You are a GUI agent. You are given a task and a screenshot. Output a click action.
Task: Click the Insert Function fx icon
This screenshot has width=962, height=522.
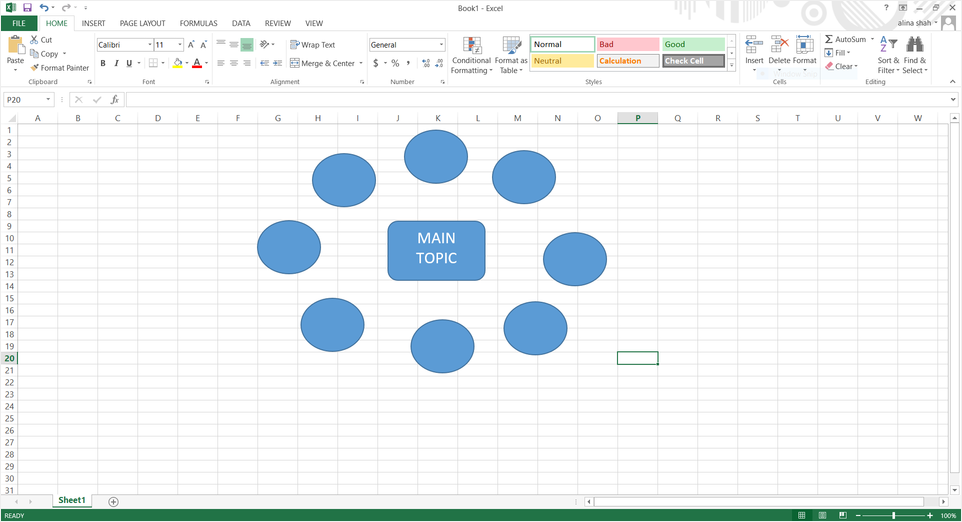[115, 100]
